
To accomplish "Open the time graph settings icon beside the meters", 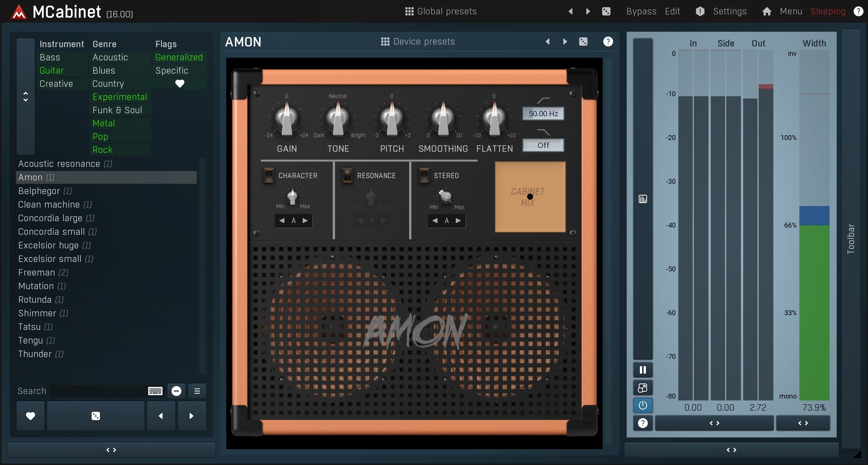I will pyautogui.click(x=642, y=199).
